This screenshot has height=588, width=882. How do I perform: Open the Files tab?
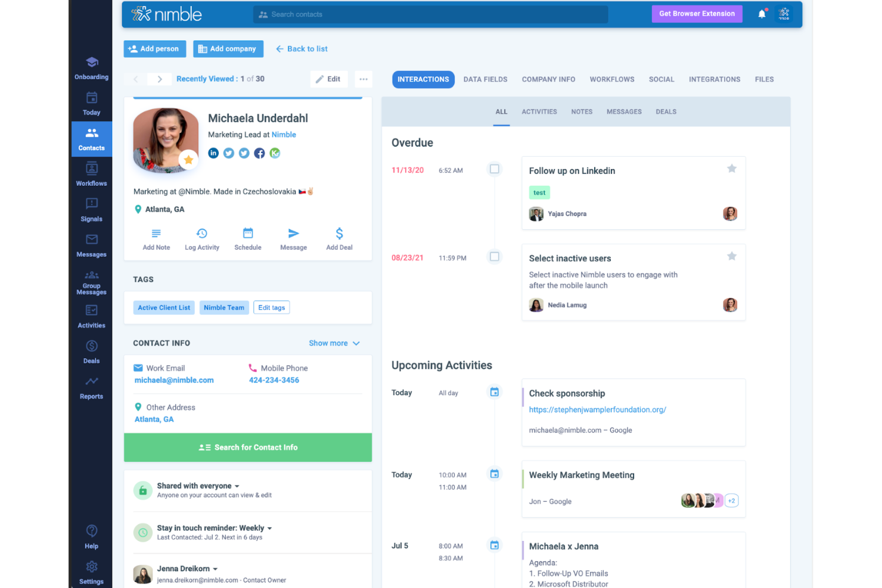click(764, 79)
